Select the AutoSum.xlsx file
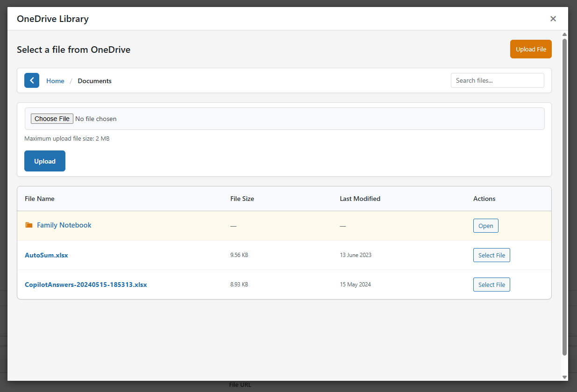 492,255
